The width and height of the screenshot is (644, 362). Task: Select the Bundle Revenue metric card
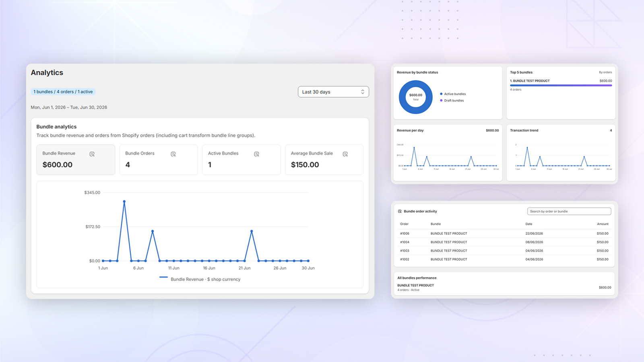point(76,160)
